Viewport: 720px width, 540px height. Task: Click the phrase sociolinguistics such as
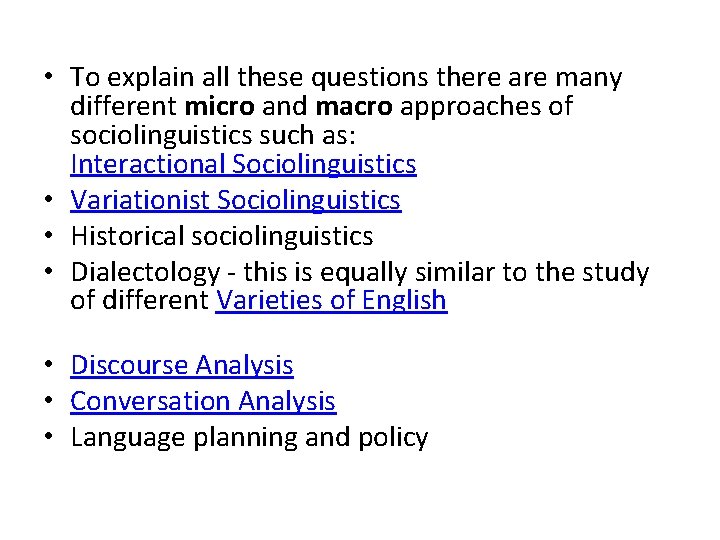(x=213, y=135)
